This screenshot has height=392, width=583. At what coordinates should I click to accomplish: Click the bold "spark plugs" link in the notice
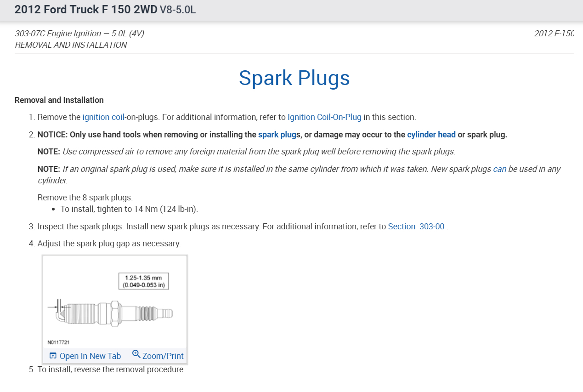(277, 135)
